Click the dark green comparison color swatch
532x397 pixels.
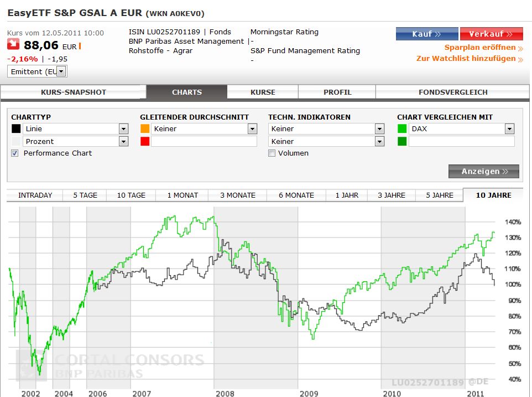(402, 141)
